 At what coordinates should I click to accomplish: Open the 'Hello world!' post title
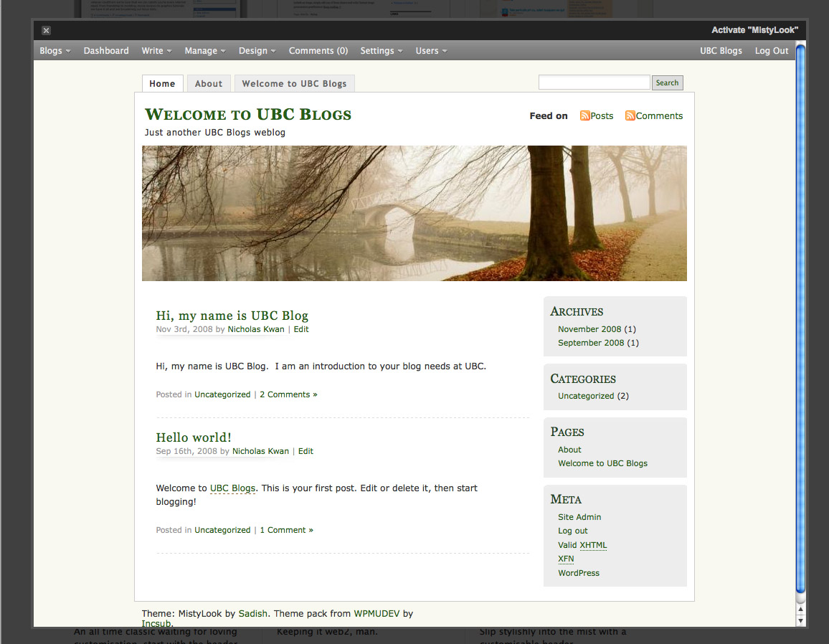(194, 437)
